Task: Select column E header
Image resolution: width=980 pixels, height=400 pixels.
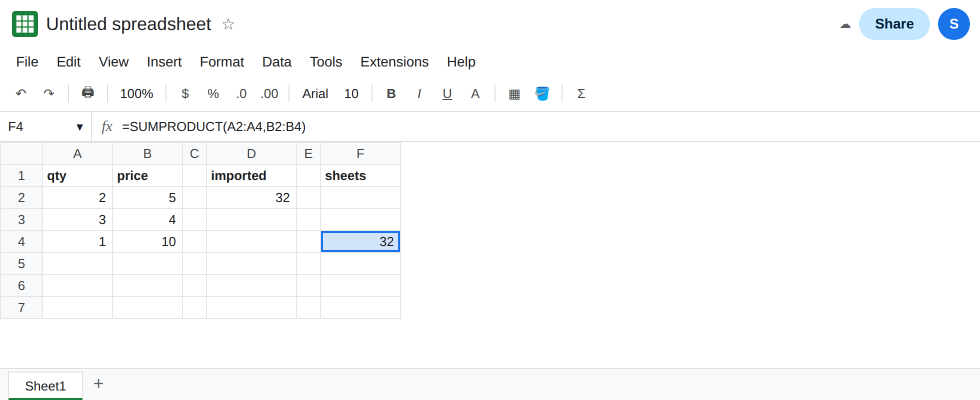Action: pyautogui.click(x=308, y=153)
